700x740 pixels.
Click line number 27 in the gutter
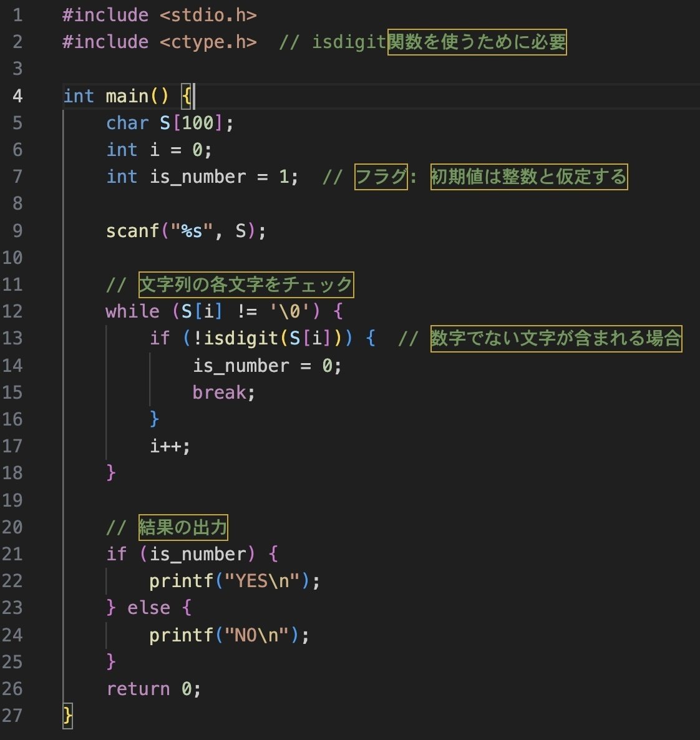coord(12,716)
